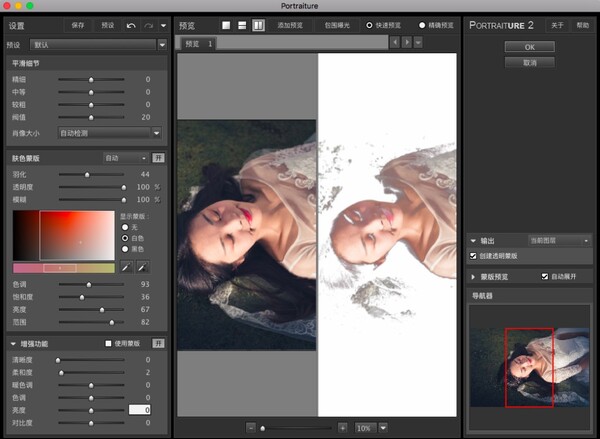Click the 亮度 value input field showing 0
Screen dimensions: 600x439
pyautogui.click(x=140, y=410)
